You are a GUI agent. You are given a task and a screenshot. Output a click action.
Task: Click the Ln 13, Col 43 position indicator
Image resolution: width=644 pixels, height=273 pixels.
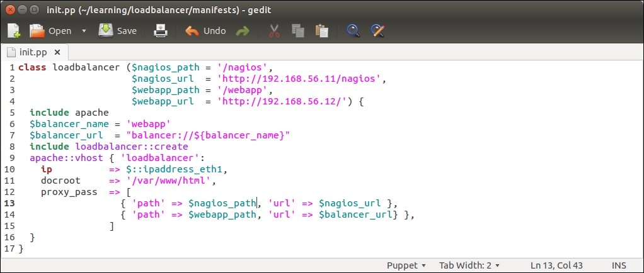coord(558,265)
